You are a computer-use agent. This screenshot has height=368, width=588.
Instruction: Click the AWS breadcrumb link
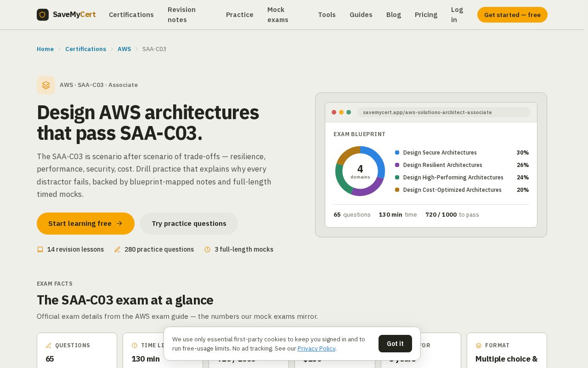pyautogui.click(x=124, y=49)
